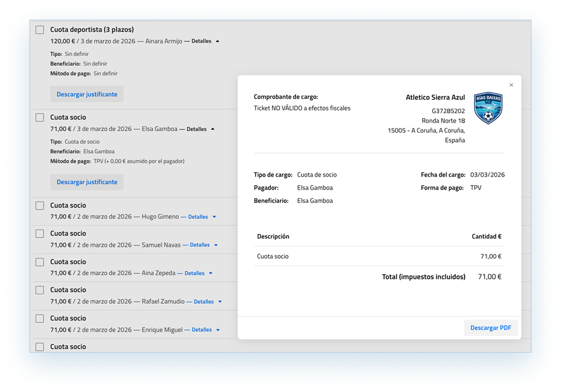Download justificante for Elsa Gamboa's payment
The image size is (561, 392).
tap(87, 182)
